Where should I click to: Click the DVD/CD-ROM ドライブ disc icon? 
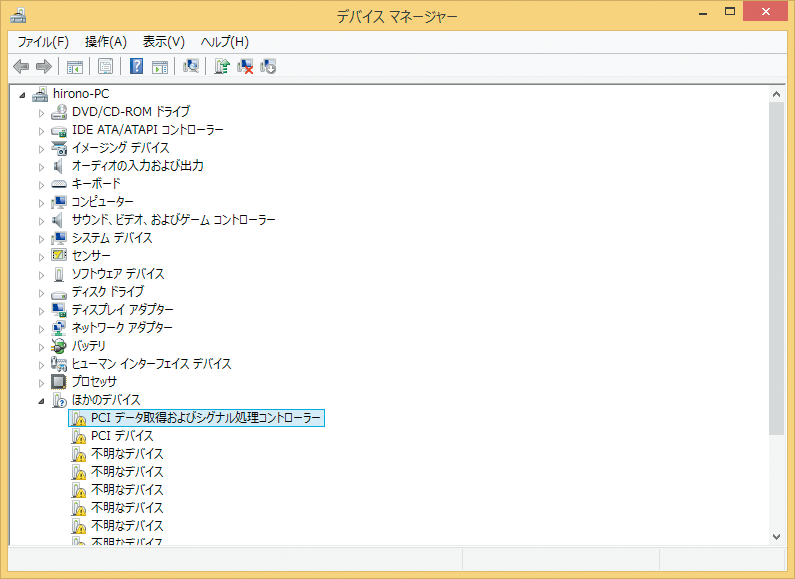59,112
